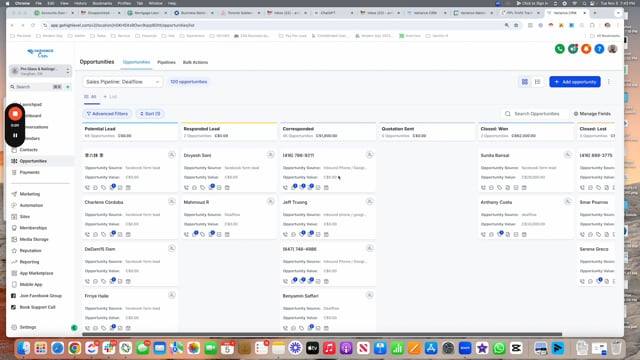Open the Sort (1) options
This screenshot has height=360, width=640.
click(150, 114)
